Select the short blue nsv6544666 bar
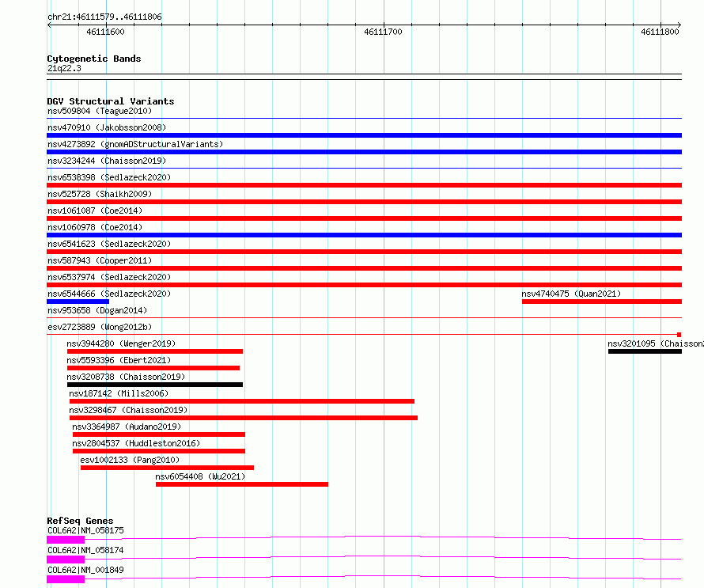 [78, 302]
